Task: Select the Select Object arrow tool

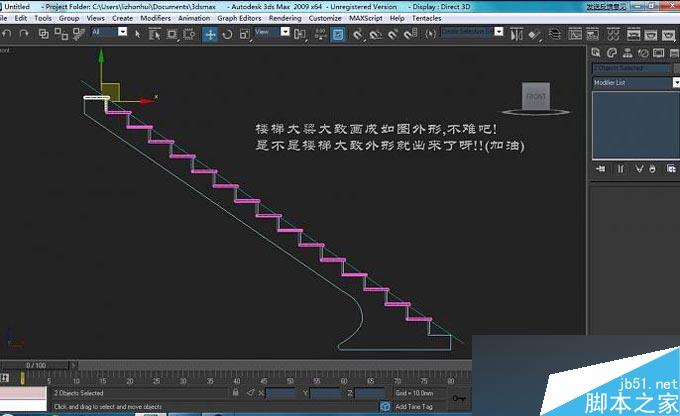Action: [x=137, y=34]
